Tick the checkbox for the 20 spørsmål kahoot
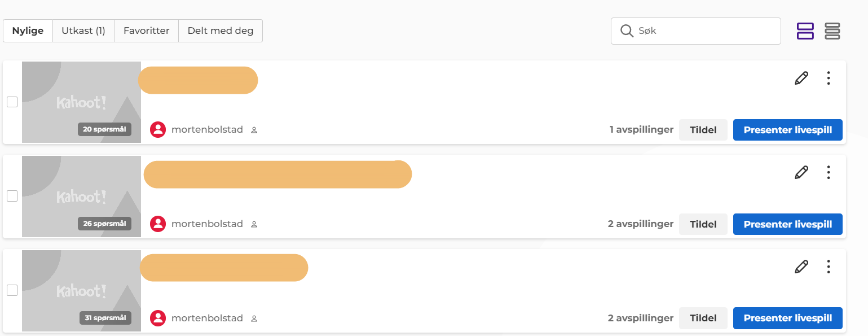Screen dimensions: 868x336 (x=12, y=102)
